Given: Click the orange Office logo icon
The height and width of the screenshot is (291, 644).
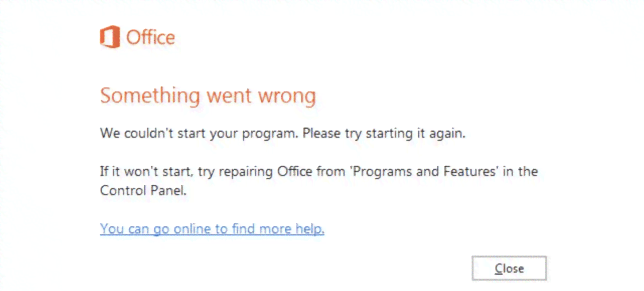Looking at the screenshot, I should (110, 37).
